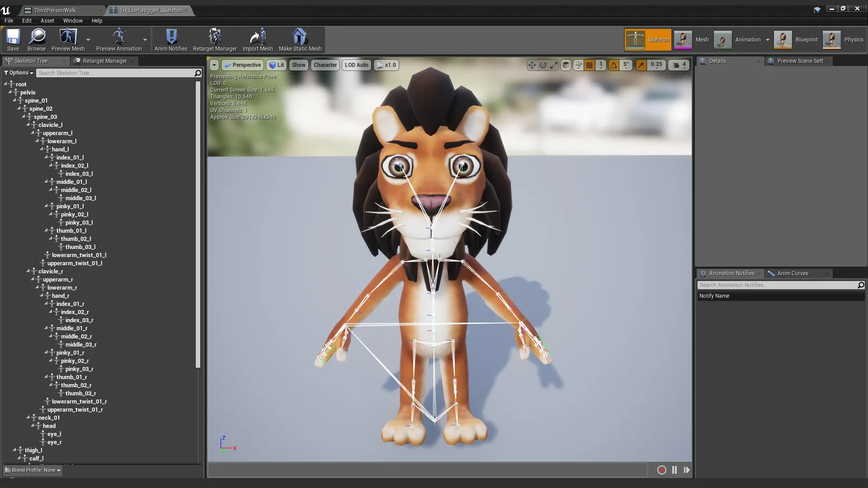Switch to Blueprint editor mode
The height and width of the screenshot is (488, 868).
click(x=796, y=40)
